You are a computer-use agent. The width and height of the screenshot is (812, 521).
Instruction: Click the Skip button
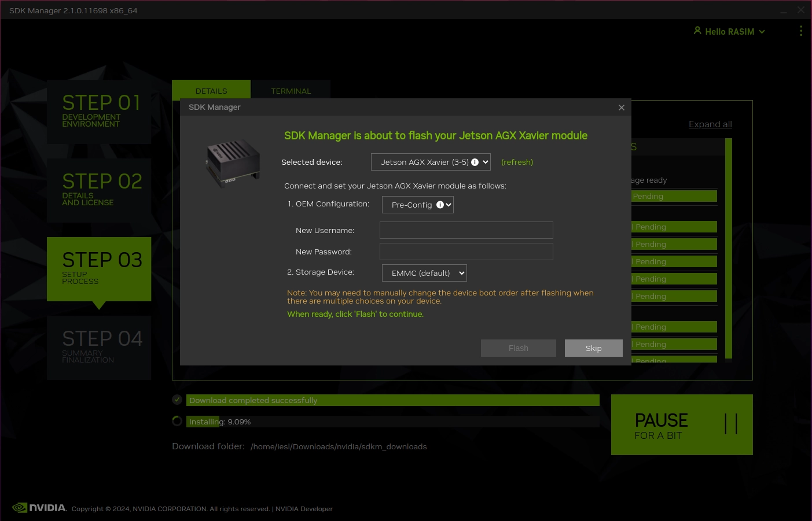pos(593,348)
